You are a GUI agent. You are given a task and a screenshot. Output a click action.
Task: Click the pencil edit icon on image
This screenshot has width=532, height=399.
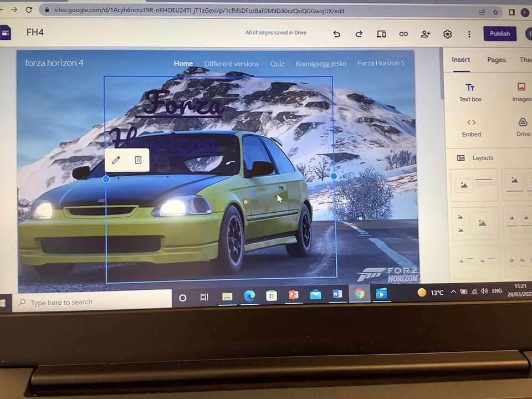click(116, 160)
